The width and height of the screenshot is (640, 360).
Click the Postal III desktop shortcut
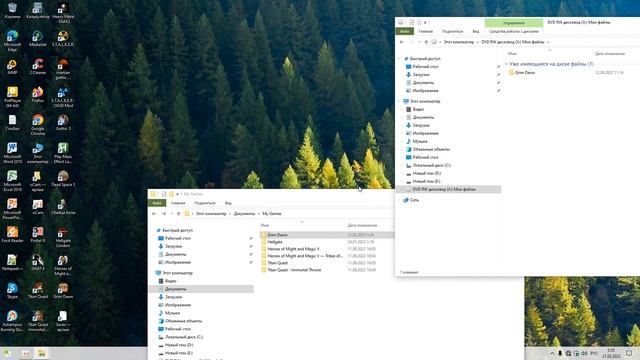point(38,235)
